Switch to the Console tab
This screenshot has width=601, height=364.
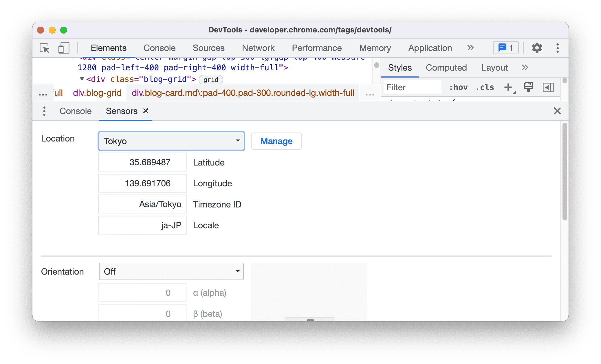pos(76,111)
